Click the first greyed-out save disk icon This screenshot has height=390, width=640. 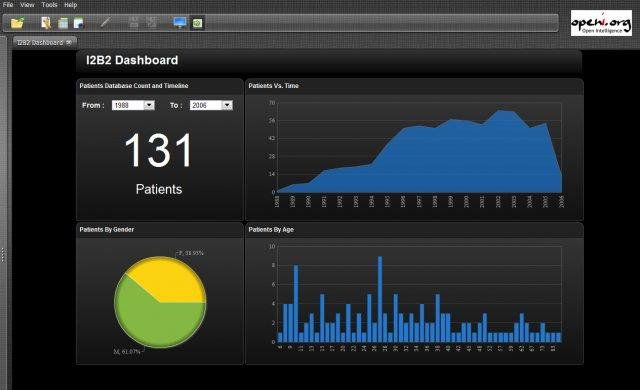click(x=134, y=22)
